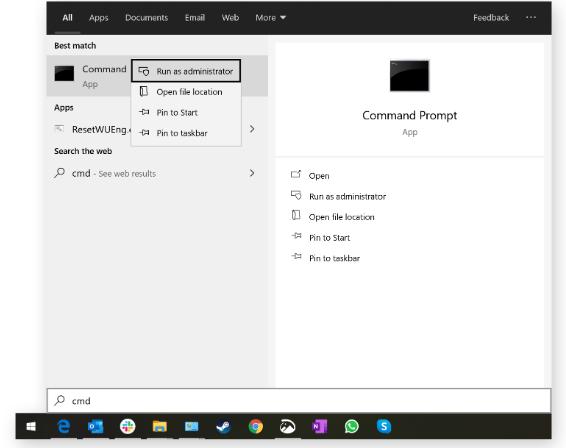Expand the More dropdown filter

click(270, 17)
